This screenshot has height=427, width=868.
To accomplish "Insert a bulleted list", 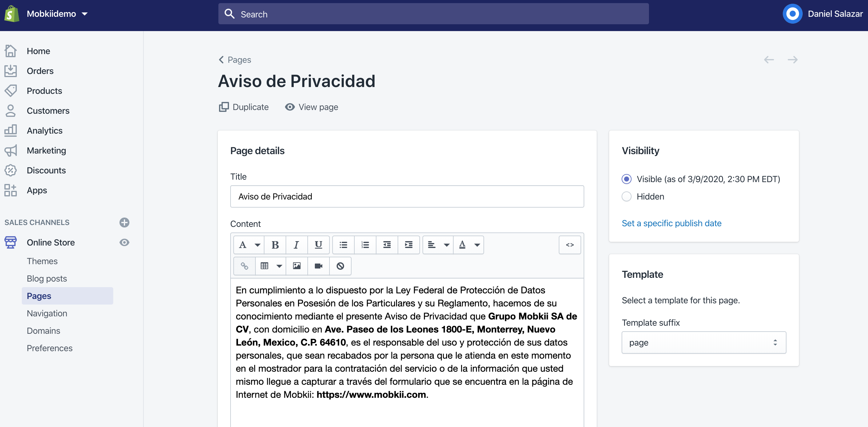I will [343, 245].
